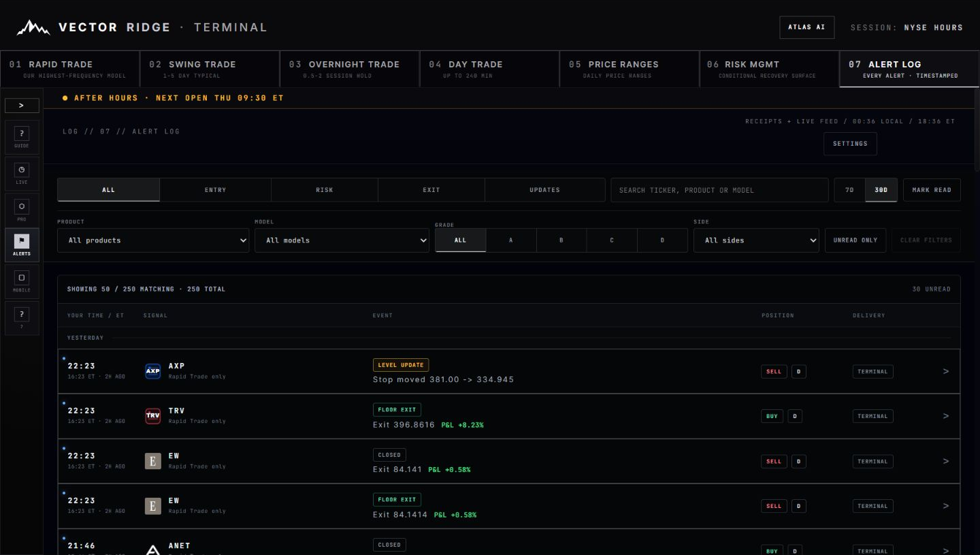Open the TRV alert row chevron
Screen dimensions: 980x555
(946, 416)
